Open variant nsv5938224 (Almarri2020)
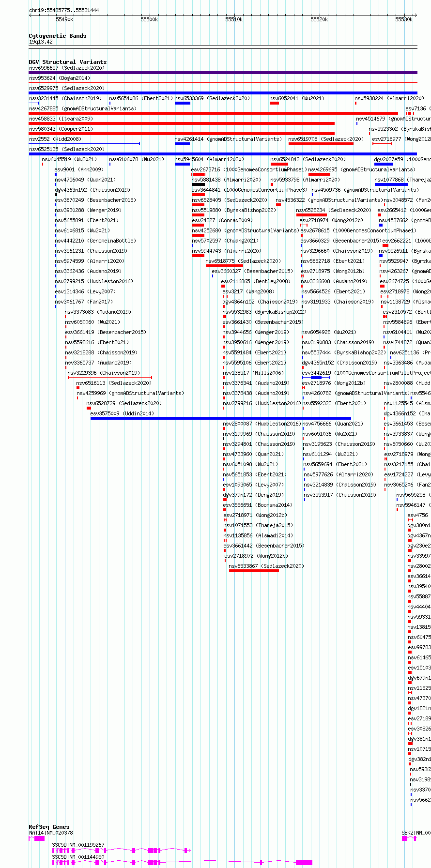Image resolution: width=431 pixels, height=868 pixels. pyautogui.click(x=389, y=98)
